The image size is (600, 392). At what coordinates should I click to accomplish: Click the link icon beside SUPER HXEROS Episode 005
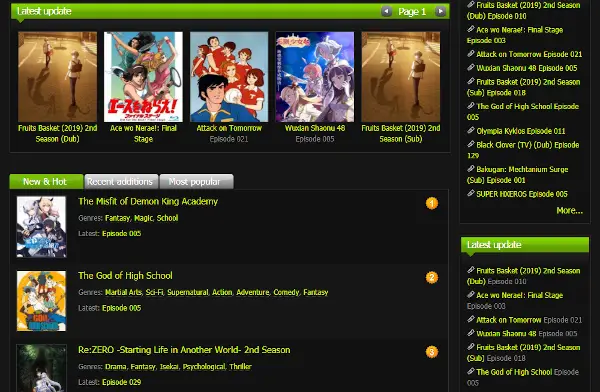(x=471, y=193)
